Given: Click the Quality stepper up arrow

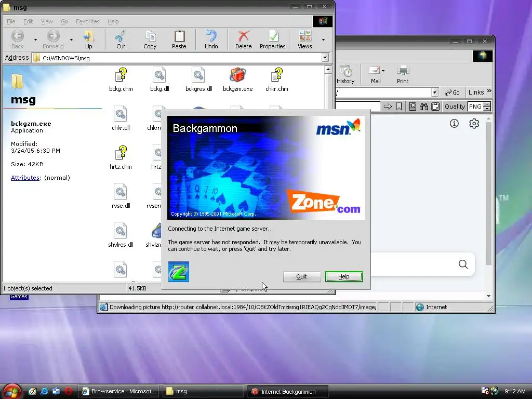Looking at the screenshot, I should pyautogui.click(x=487, y=104).
